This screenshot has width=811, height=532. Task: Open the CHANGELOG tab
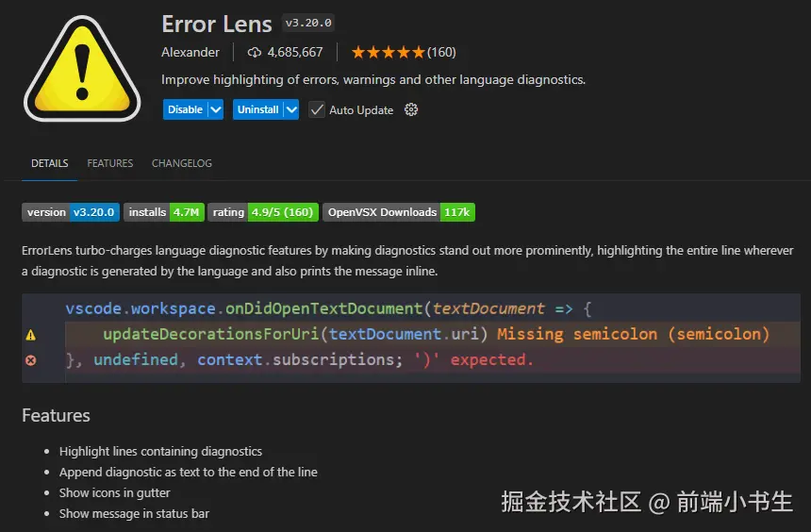click(x=182, y=163)
